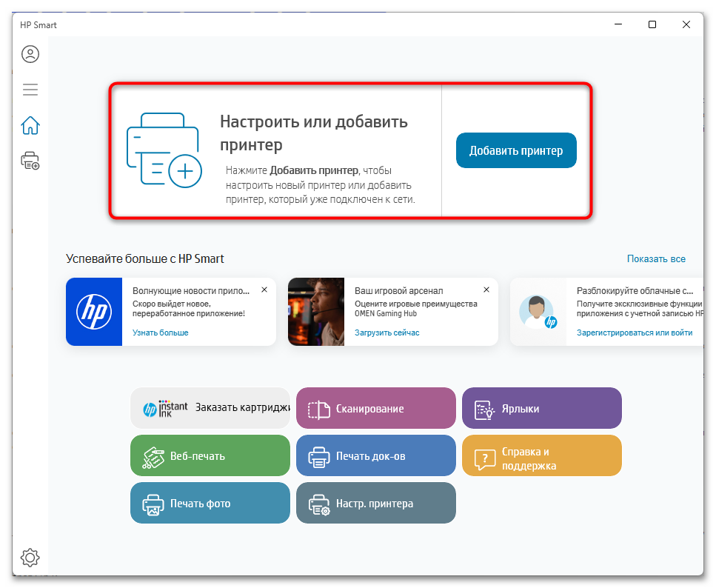Click the printer icon on Печать док-ов
The width and height of the screenshot is (716, 588).
(318, 457)
